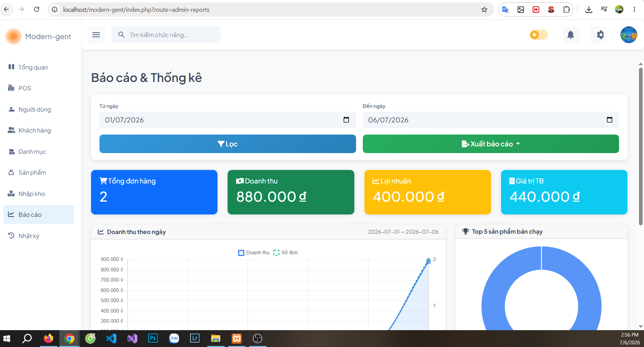
Task: Open the browser Extensions puzzle icon
Action: pos(566,9)
